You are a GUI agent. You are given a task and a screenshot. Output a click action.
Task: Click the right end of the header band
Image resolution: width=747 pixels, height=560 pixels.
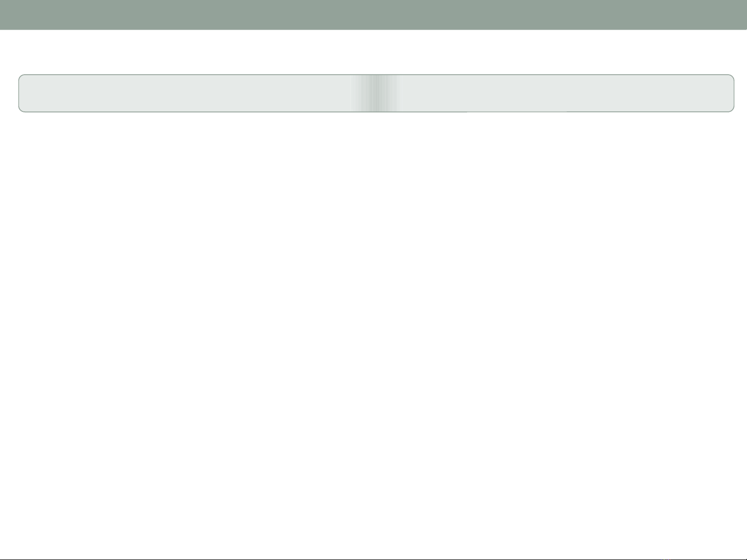click(731, 15)
